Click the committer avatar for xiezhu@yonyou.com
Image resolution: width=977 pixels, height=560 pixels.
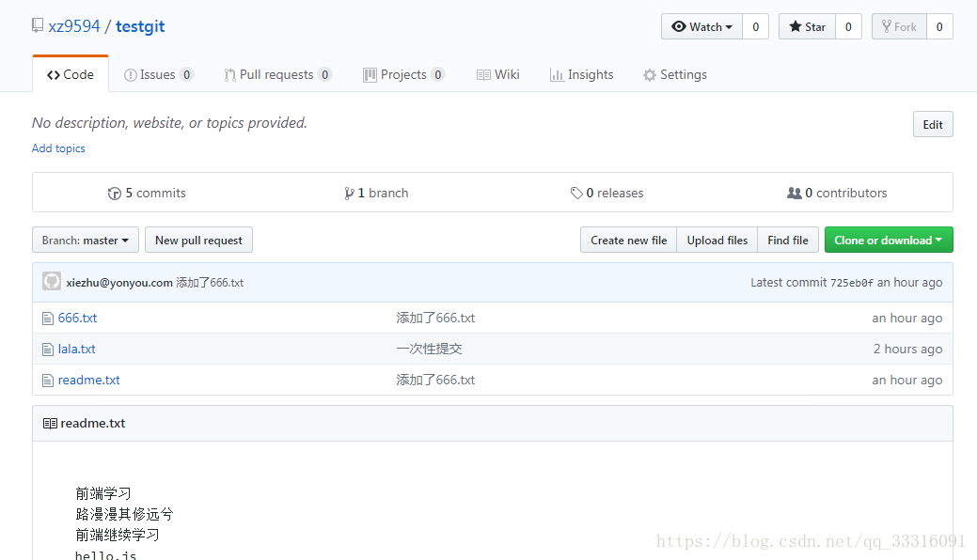pyautogui.click(x=52, y=281)
